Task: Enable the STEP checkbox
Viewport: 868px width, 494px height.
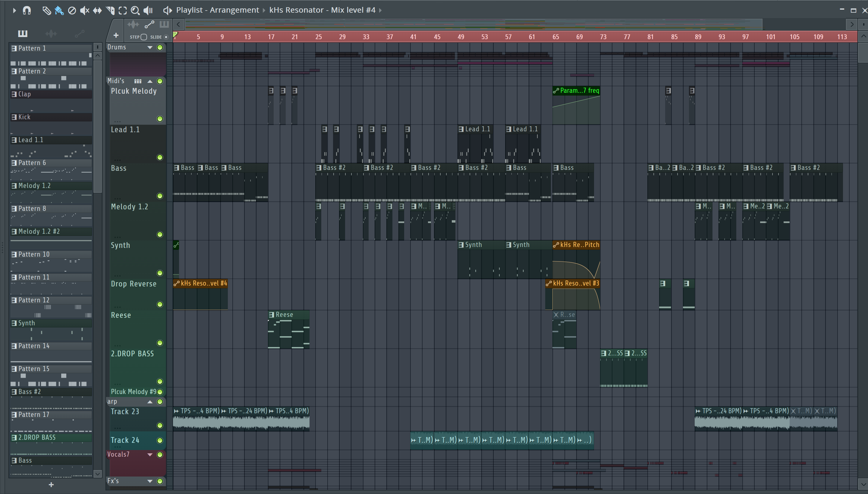Action: pos(143,37)
